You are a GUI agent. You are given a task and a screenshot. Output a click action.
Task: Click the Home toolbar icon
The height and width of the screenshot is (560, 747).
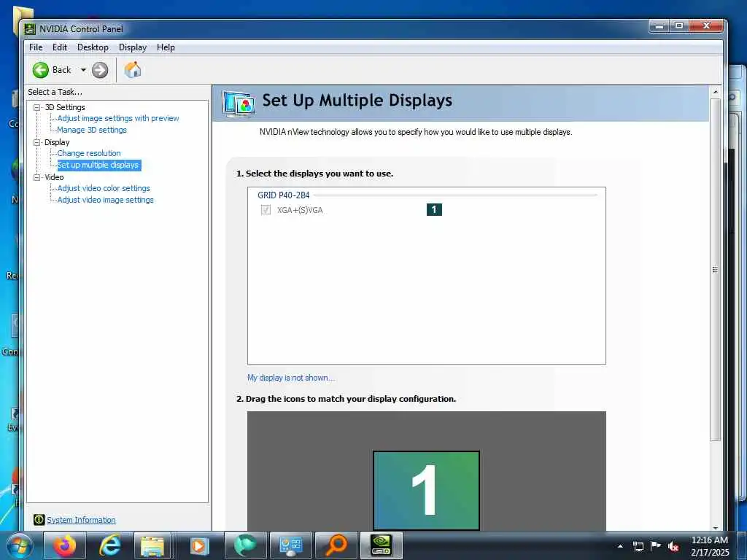pyautogui.click(x=133, y=70)
